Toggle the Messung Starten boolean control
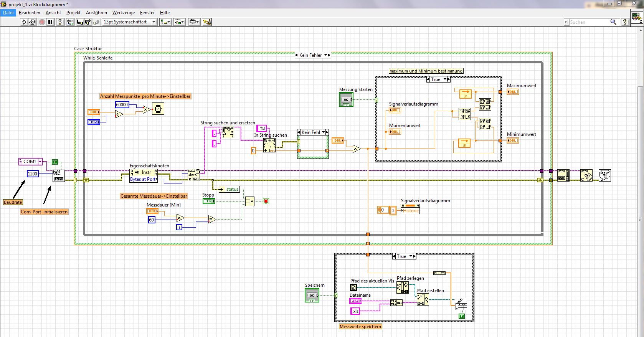Viewport: 644px width, 337px height. (x=346, y=100)
